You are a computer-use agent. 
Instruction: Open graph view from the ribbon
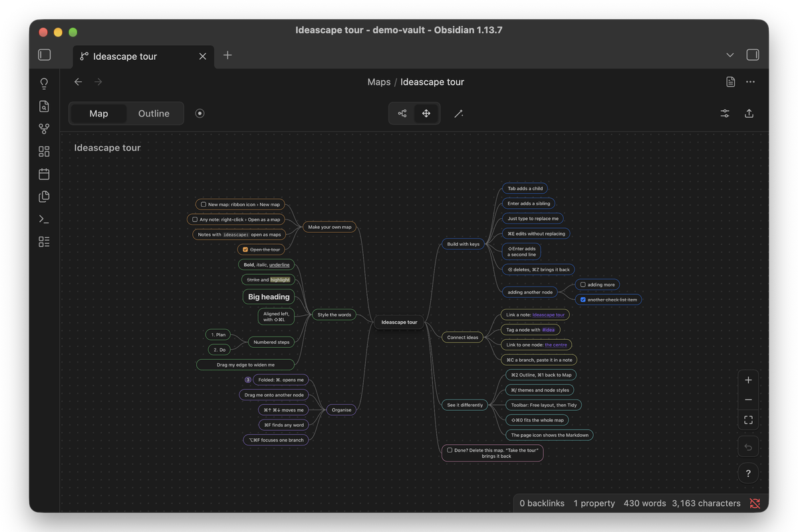point(44,129)
